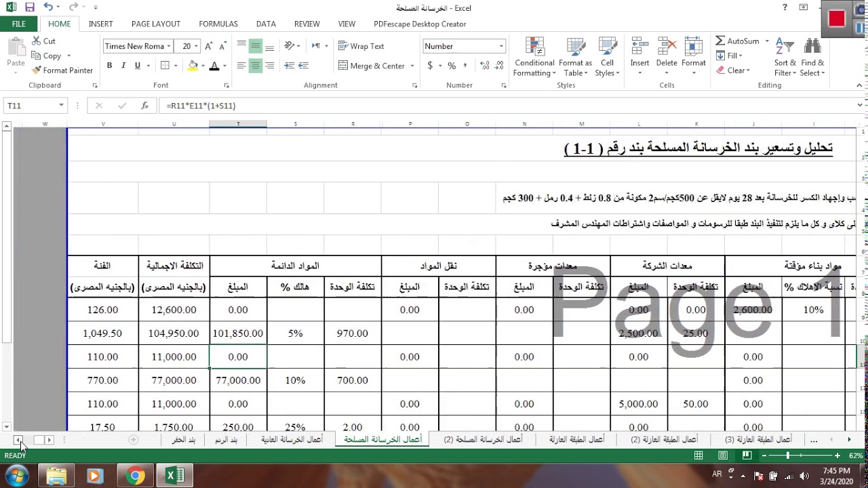Open Format as Table gallery
The height and width of the screenshot is (488, 868).
pos(575,57)
